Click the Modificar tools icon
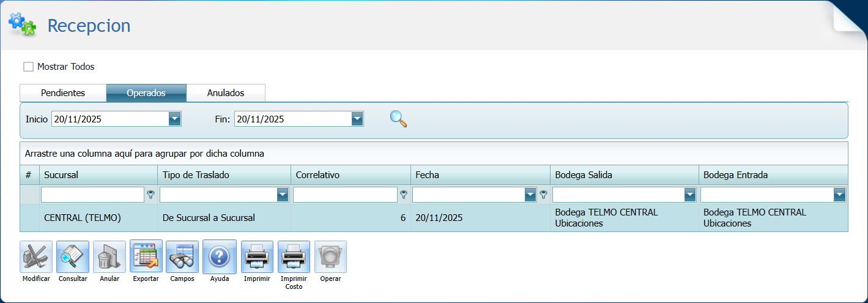Viewport: 868px width, 303px height. tap(36, 256)
